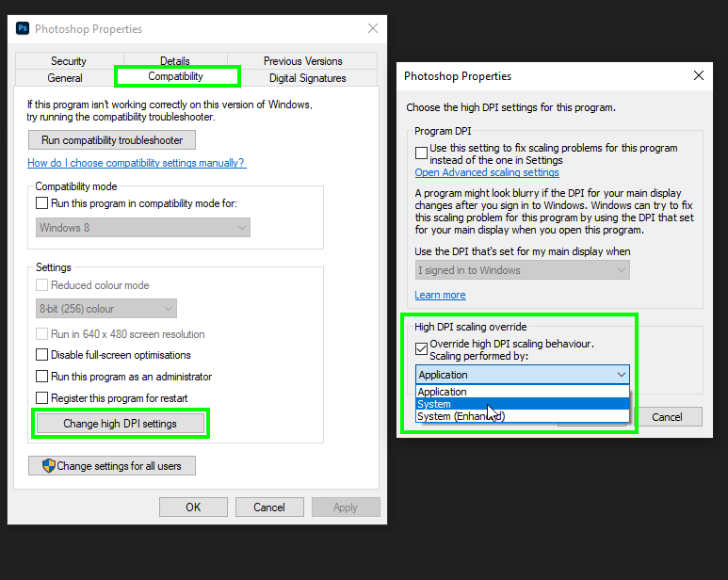
Task: Toggle the Reduced colour mode checkbox
Action: tap(41, 285)
